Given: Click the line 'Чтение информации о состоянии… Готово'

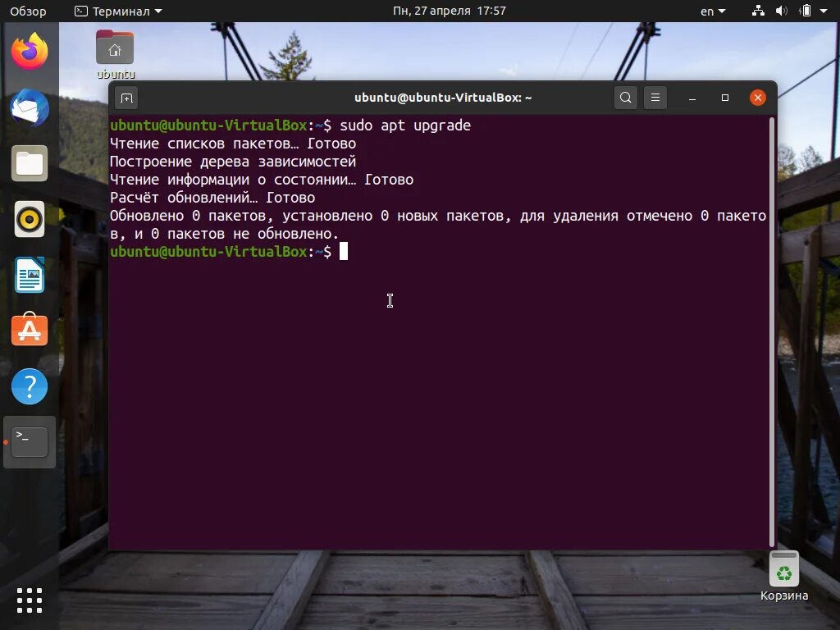Looking at the screenshot, I should (262, 180).
